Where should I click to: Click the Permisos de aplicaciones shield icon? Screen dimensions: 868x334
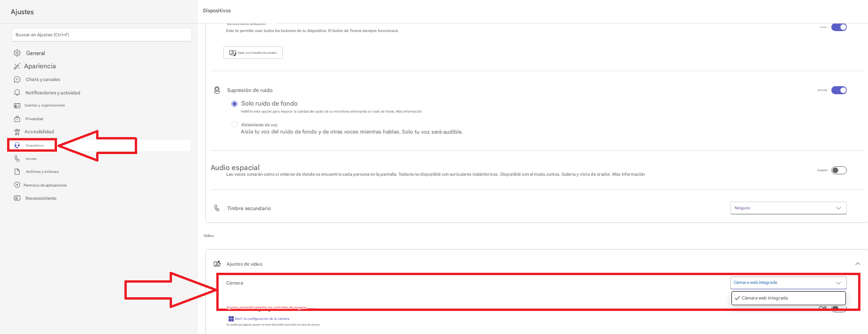pos(17,185)
